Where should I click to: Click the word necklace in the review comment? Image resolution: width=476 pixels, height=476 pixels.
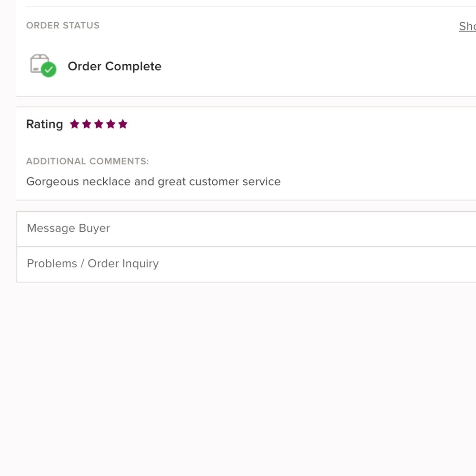107,182
